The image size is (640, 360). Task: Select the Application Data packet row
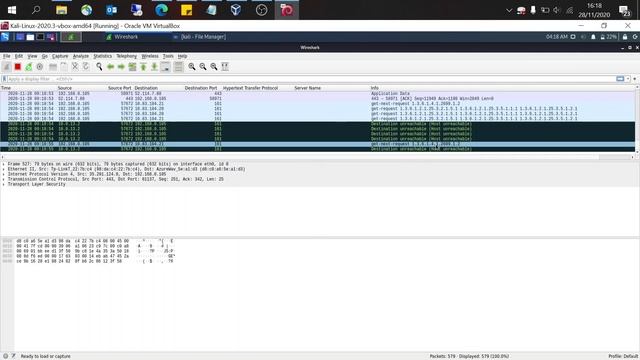318,93
